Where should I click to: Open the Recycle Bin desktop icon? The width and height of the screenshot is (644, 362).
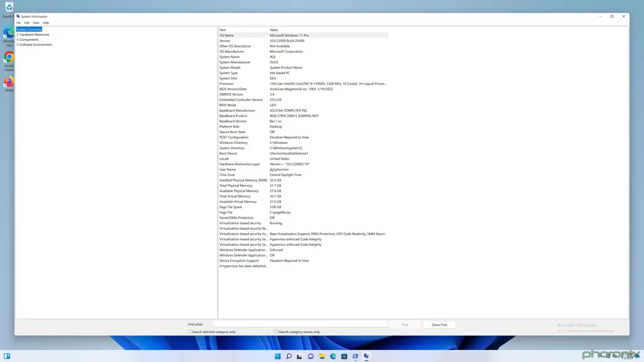pos(9,7)
